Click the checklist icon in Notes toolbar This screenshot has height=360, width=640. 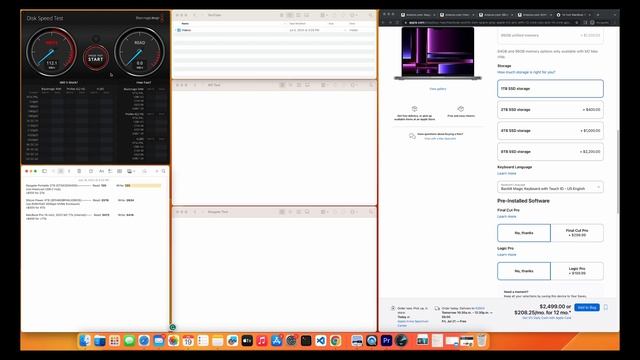pos(110,171)
